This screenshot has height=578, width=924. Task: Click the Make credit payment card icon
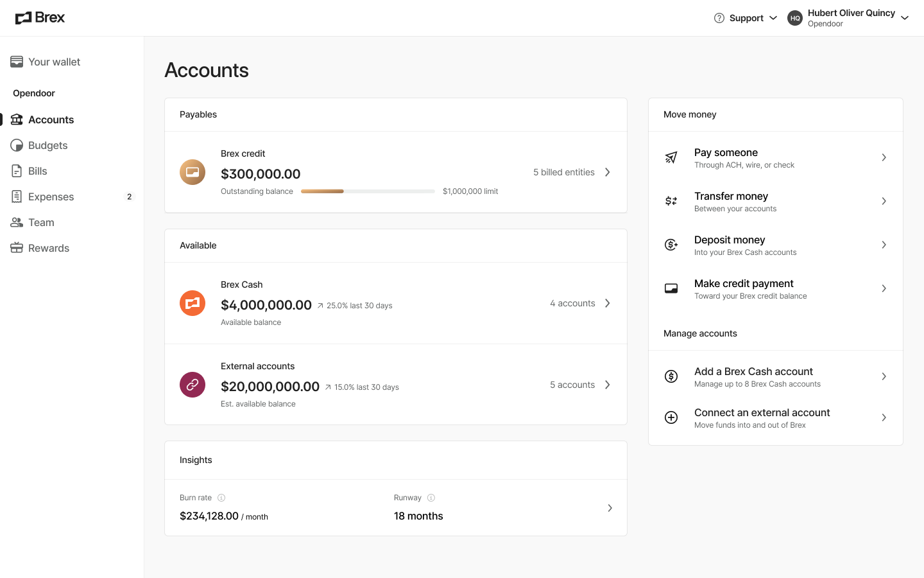[671, 288]
